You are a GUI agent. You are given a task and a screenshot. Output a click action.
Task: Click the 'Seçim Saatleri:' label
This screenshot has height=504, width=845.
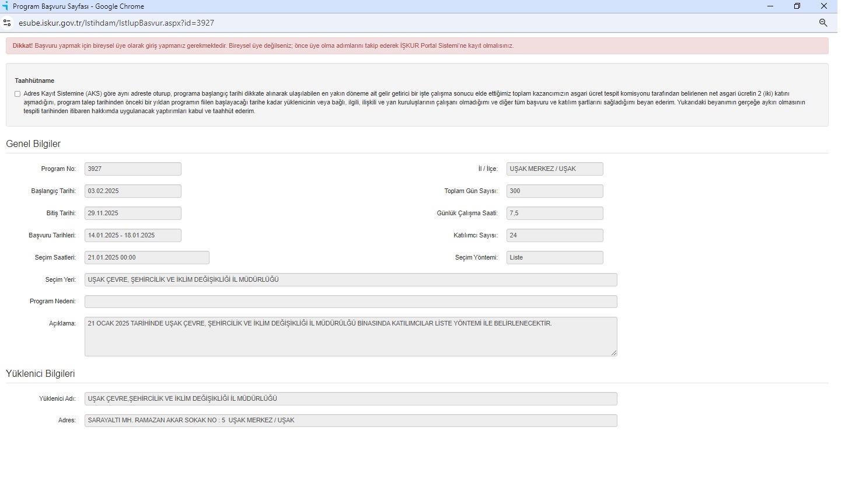[x=55, y=258]
